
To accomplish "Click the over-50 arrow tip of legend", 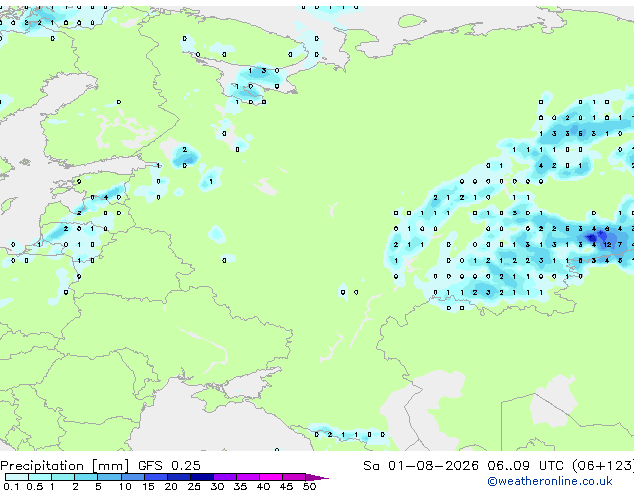I will (317, 477).
